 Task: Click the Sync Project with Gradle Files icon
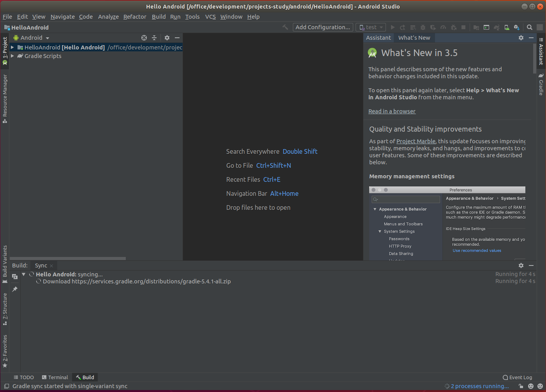(x=497, y=27)
